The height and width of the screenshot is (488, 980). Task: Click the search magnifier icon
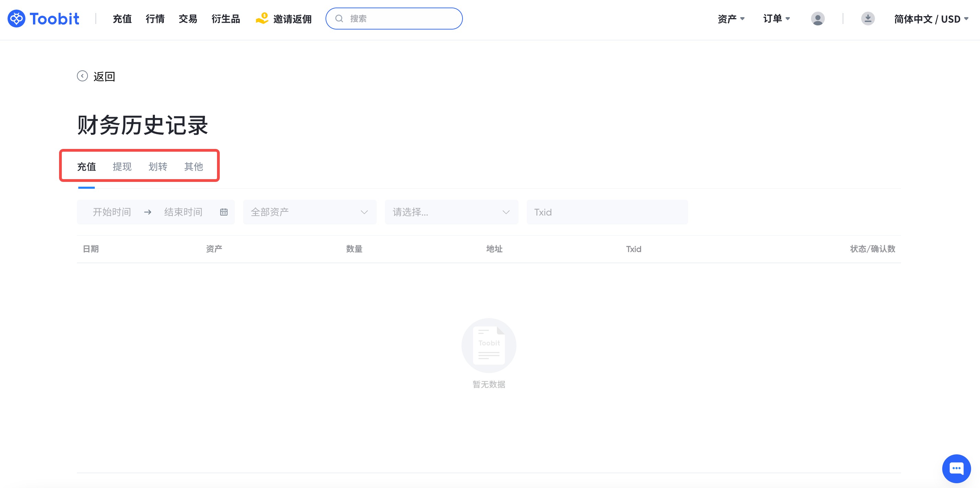click(339, 19)
